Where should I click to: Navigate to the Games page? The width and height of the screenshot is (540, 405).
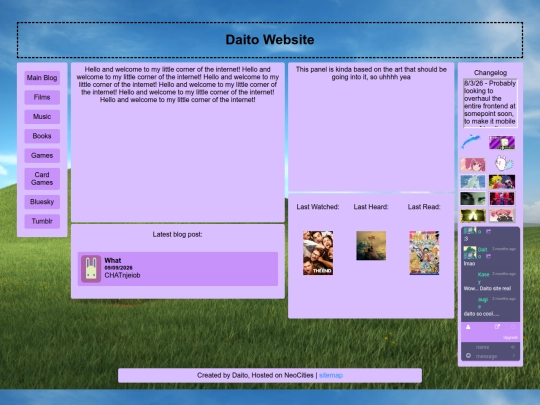coord(42,156)
